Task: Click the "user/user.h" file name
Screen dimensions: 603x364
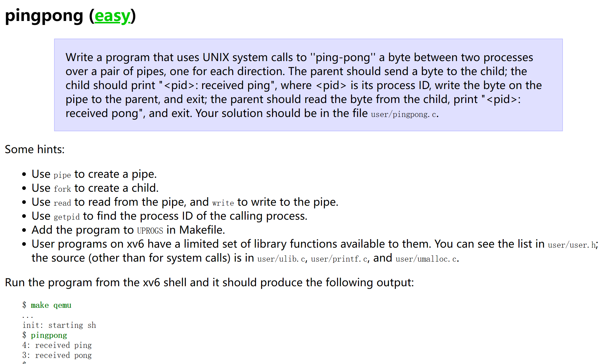Action: coord(572,245)
